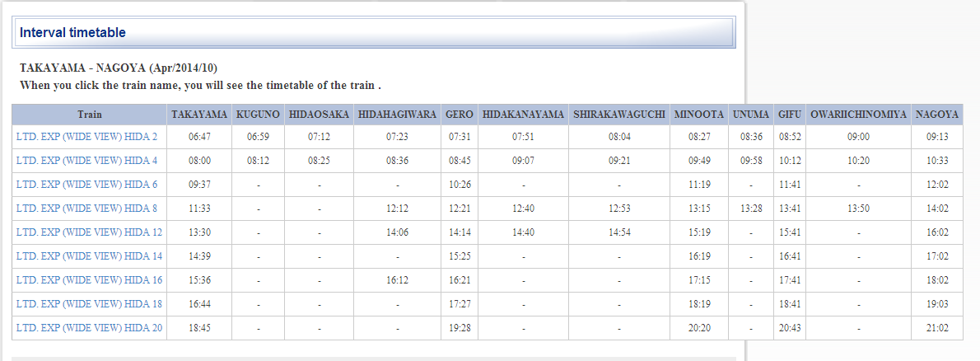Open LTD. EXP (WIDE VIEW) HIDA 14 timetable
Viewport: 980px width, 361px height.
point(90,256)
